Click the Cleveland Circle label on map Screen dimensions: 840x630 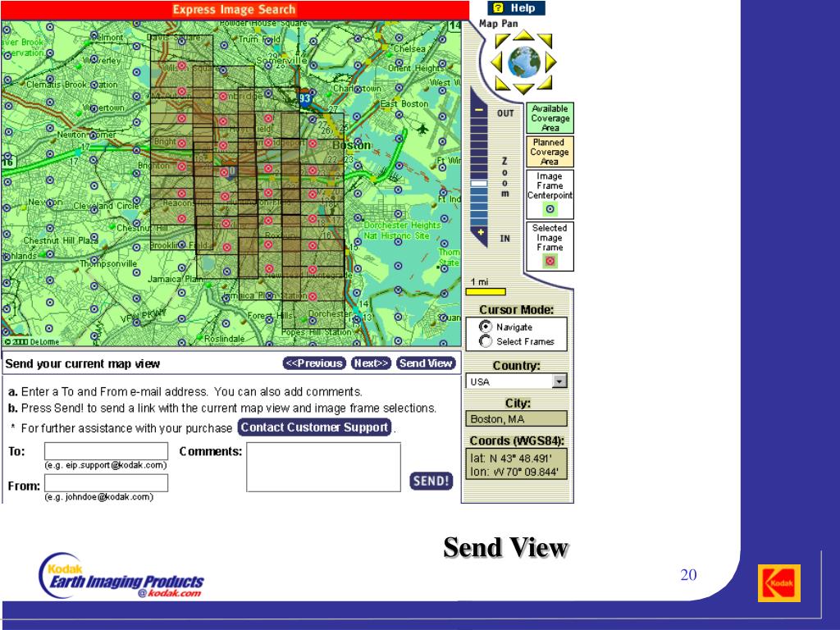(x=106, y=206)
